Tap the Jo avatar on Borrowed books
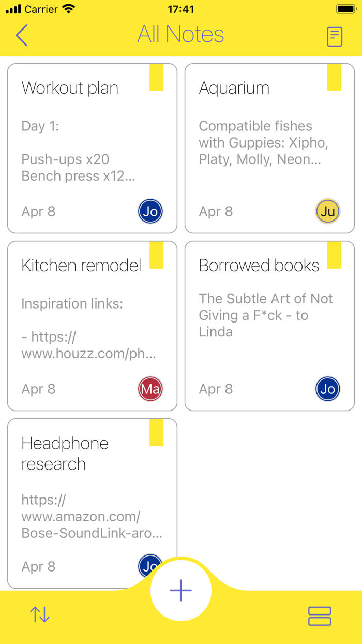Viewport: 362px width, 644px height. [x=327, y=389]
